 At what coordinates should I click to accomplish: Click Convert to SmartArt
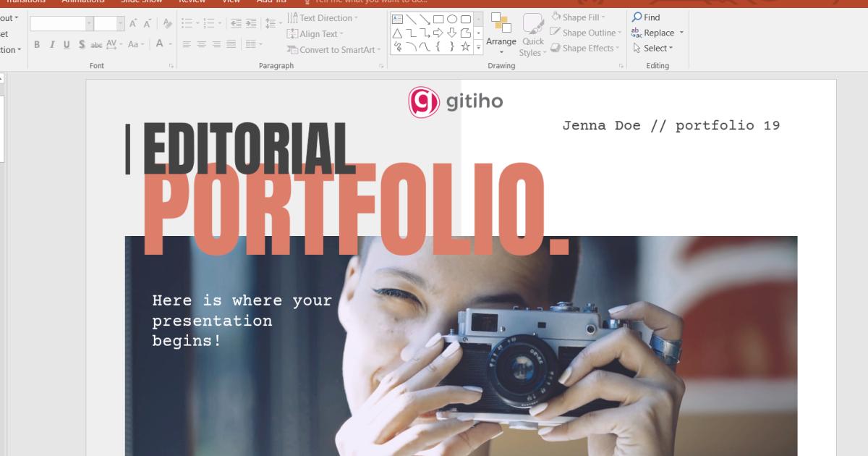tap(333, 49)
